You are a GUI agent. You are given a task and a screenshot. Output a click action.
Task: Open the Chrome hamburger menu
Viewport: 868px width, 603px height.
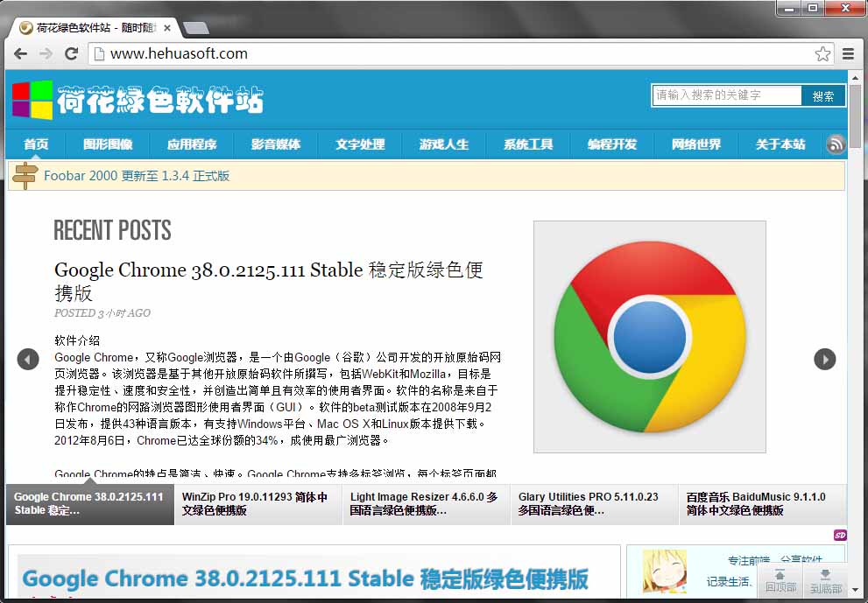point(848,54)
